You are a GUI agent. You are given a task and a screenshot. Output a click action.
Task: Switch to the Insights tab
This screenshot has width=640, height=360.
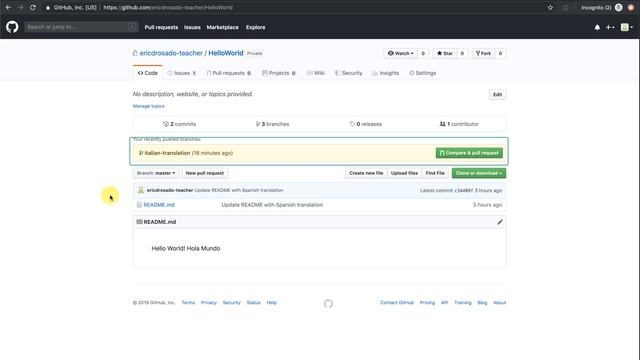coord(386,73)
